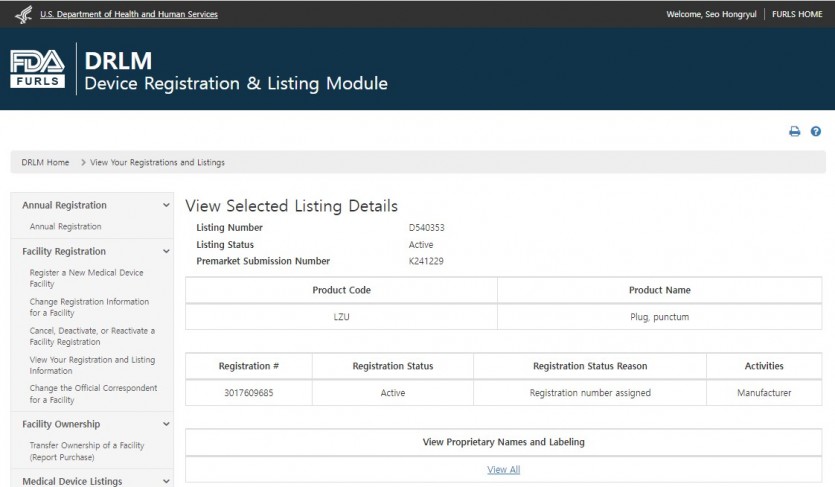Click the HHS eagle logo icon

coord(24,14)
